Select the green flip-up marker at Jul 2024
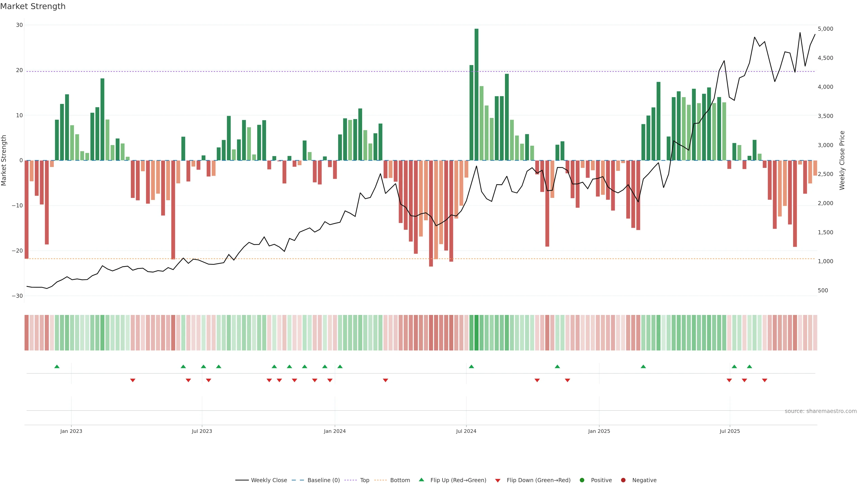Image resolution: width=868 pixels, height=488 pixels. coord(471,366)
